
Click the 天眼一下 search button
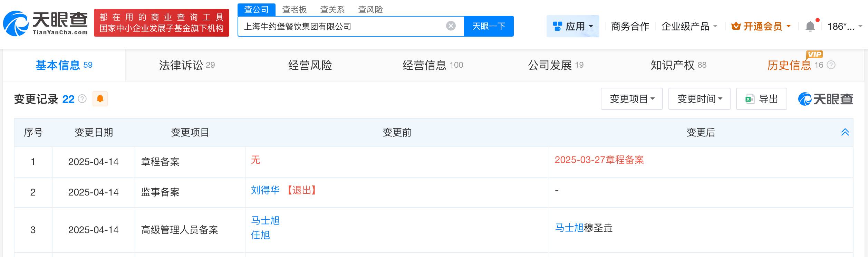[489, 26]
